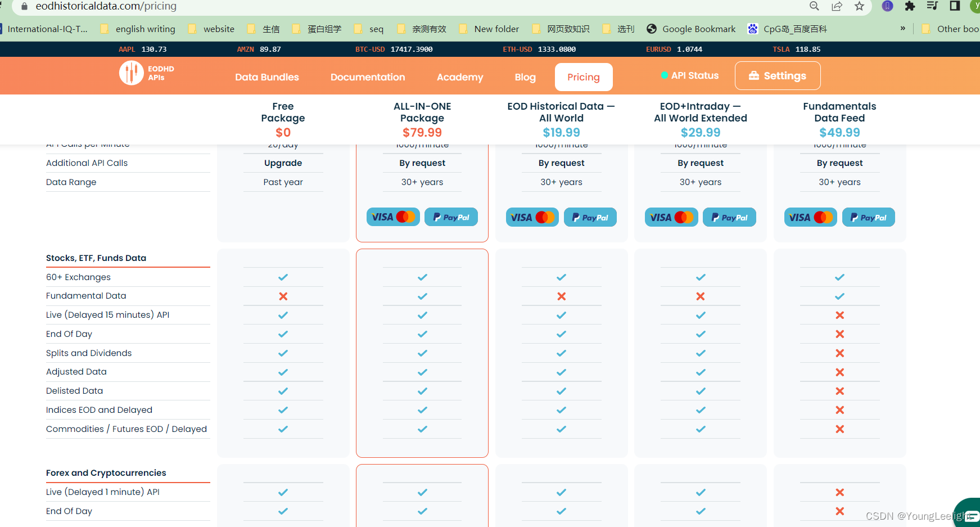
Task: Pay EOD+Intraday plan with PayPal
Action: pos(729,217)
